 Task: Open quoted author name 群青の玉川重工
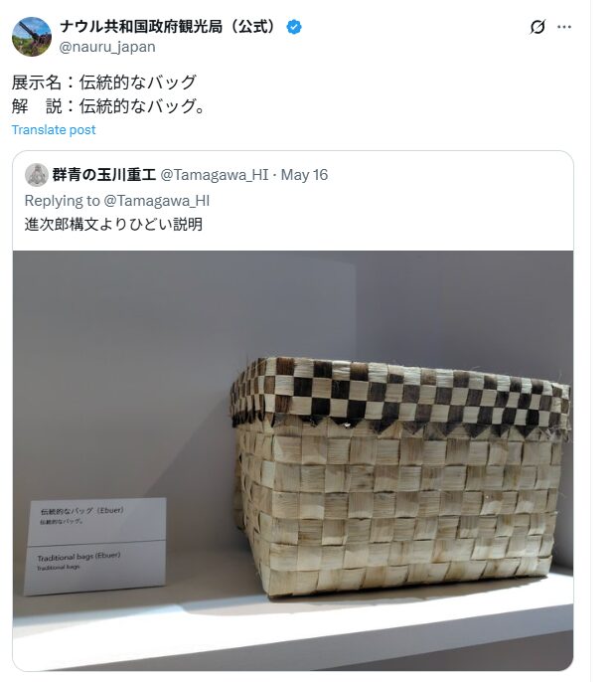click(104, 175)
